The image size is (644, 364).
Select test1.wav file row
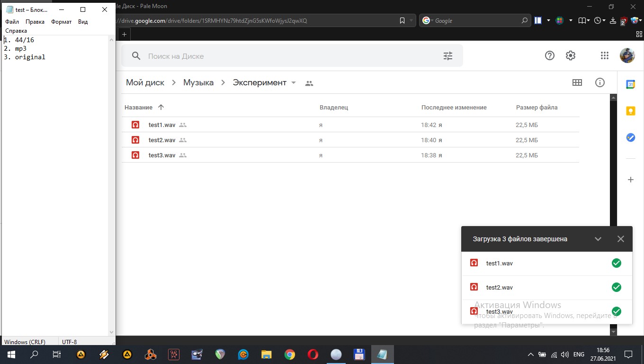pyautogui.click(x=350, y=125)
